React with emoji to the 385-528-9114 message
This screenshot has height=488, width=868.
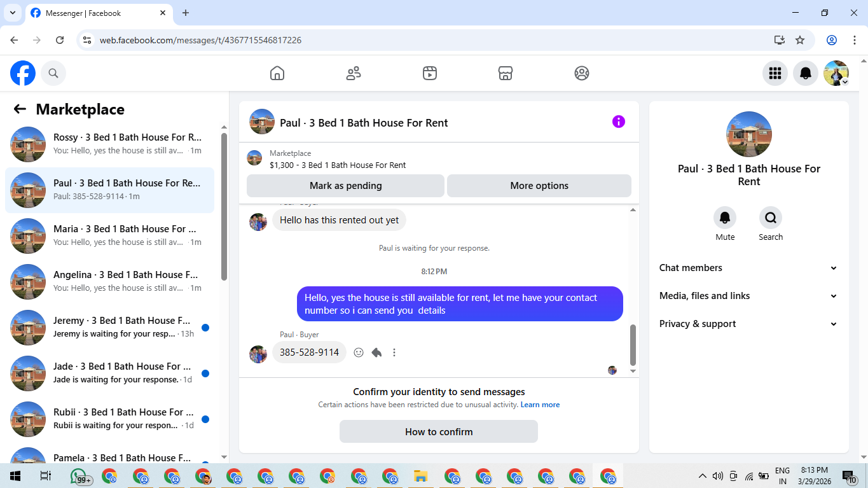click(359, 352)
